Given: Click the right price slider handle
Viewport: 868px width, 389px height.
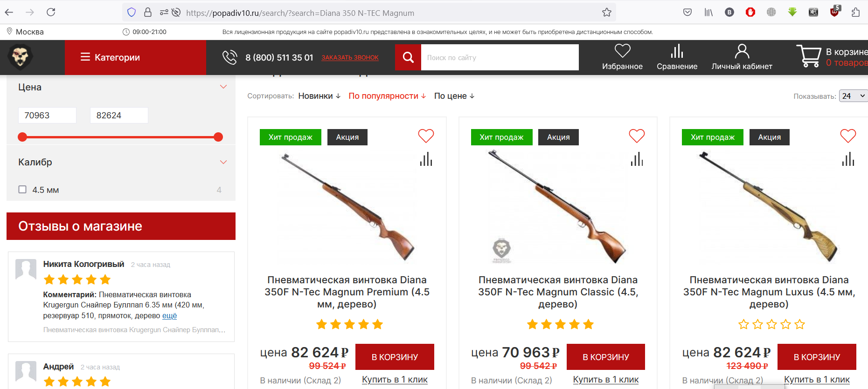Looking at the screenshot, I should tap(218, 137).
